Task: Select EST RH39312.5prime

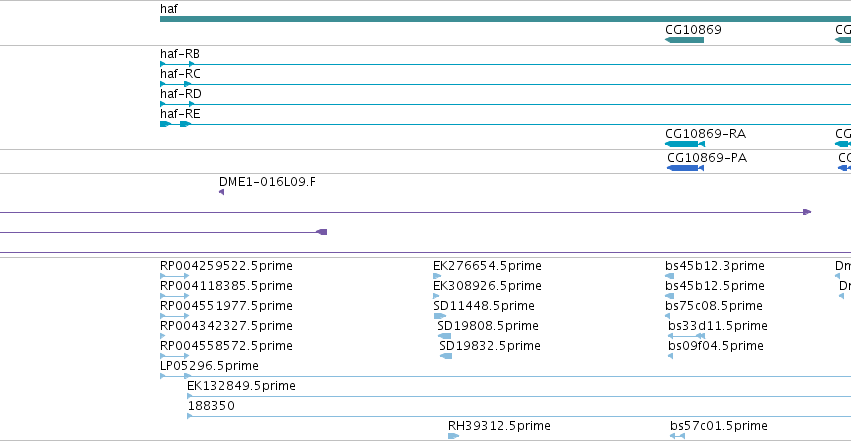Action: (x=499, y=426)
